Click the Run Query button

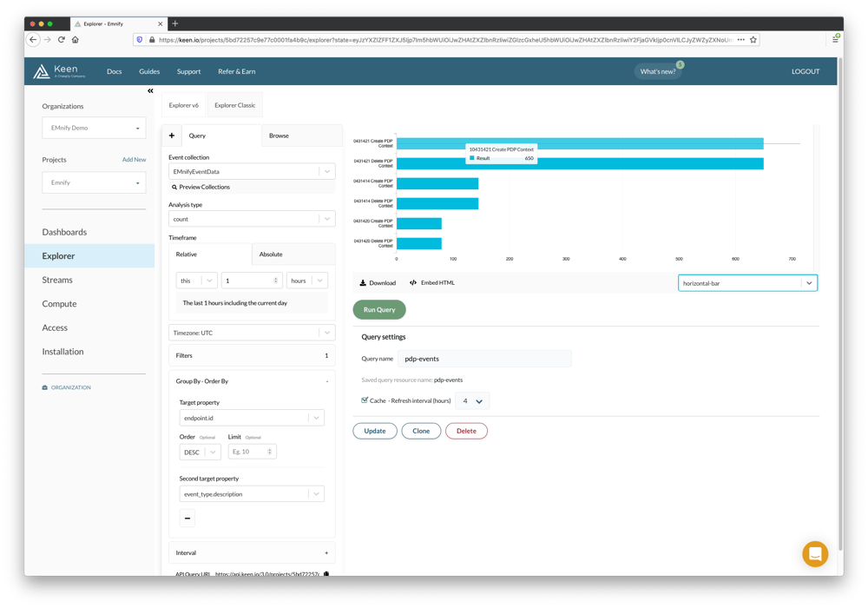379,309
